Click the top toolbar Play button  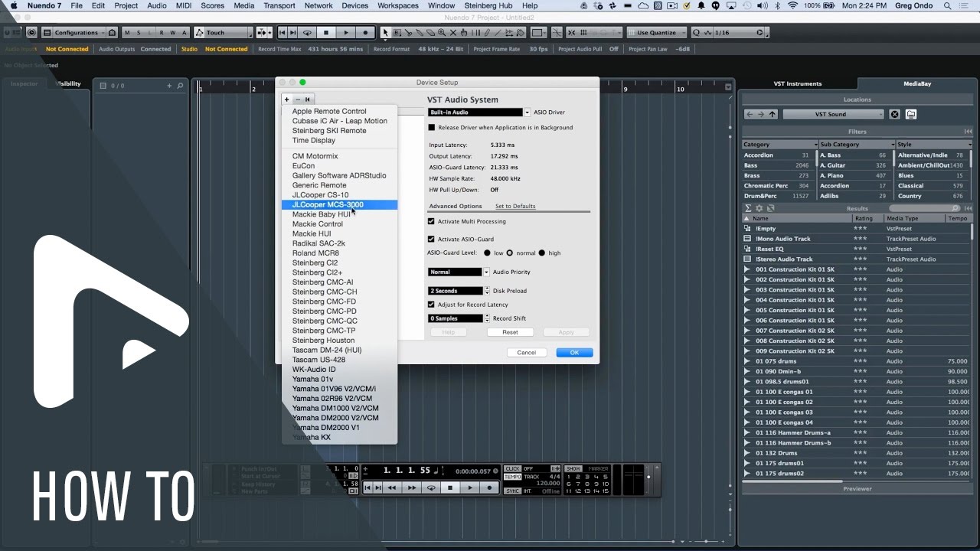(346, 33)
